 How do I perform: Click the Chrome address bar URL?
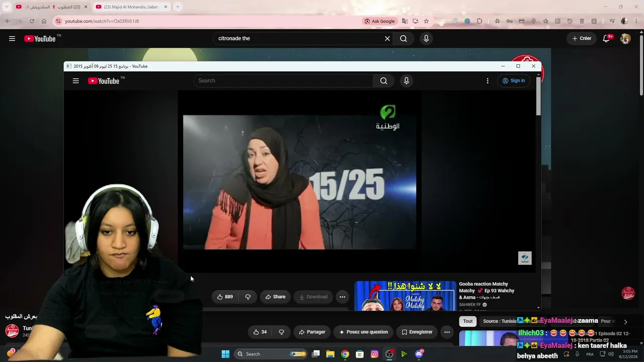pyautogui.click(x=102, y=21)
